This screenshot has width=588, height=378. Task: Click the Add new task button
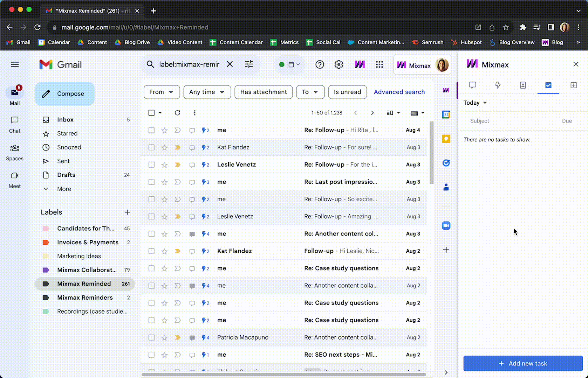[x=522, y=363]
